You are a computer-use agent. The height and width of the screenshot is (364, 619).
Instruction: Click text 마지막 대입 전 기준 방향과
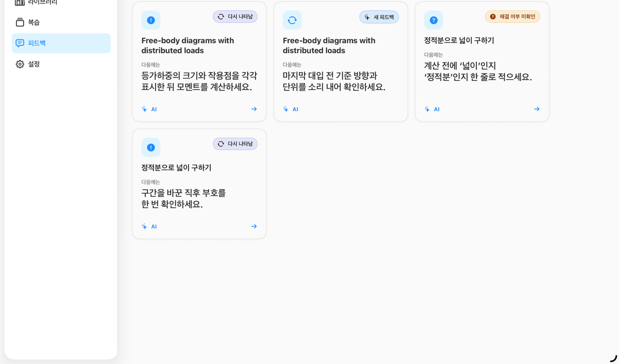(x=330, y=76)
